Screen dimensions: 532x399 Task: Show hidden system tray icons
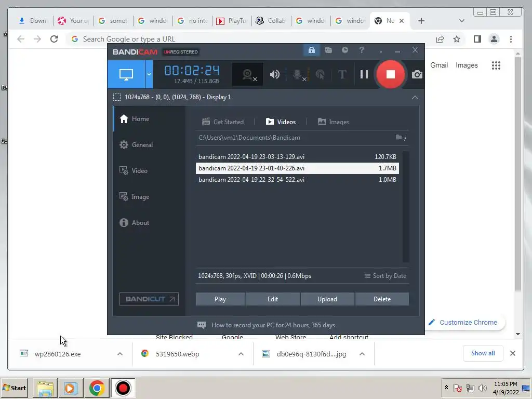pyautogui.click(x=446, y=387)
